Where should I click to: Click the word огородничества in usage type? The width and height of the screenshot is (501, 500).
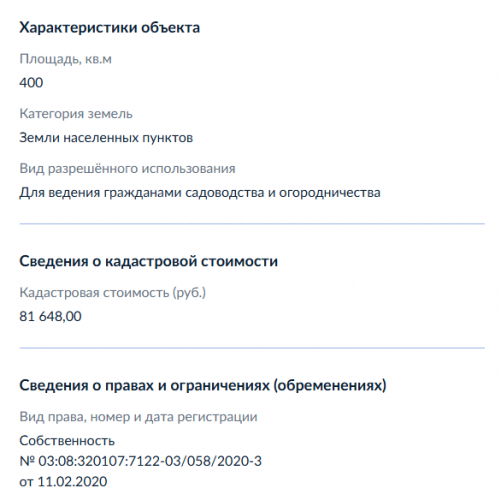click(x=330, y=193)
